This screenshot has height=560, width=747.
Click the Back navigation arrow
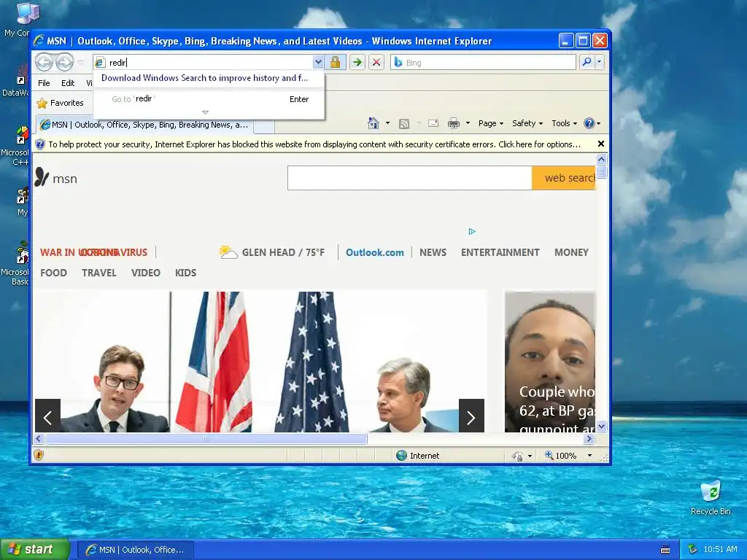point(44,62)
